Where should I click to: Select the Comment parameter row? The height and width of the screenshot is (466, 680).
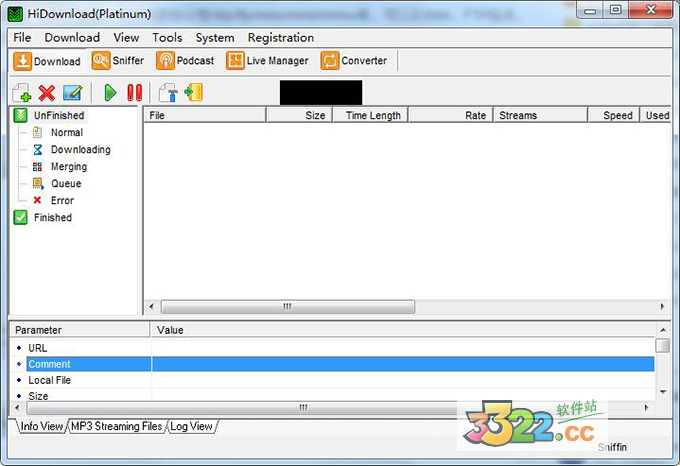point(332,364)
